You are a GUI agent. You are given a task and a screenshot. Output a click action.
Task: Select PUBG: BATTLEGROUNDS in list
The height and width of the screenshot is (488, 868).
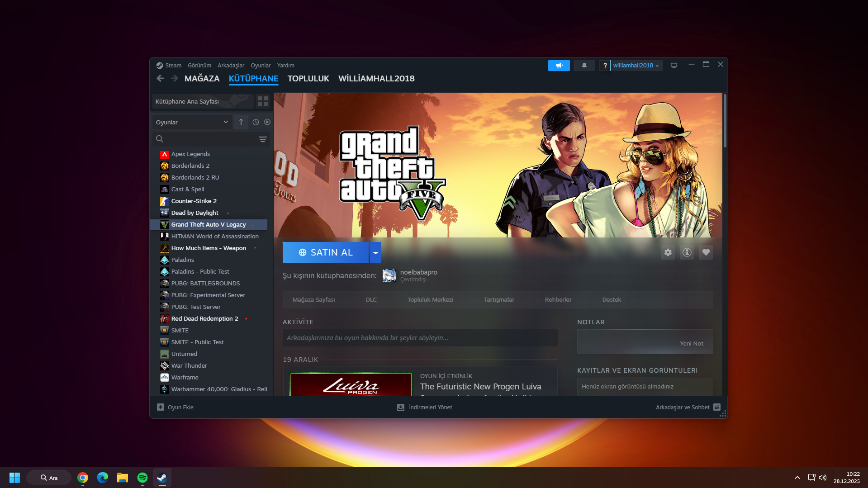[x=209, y=284]
